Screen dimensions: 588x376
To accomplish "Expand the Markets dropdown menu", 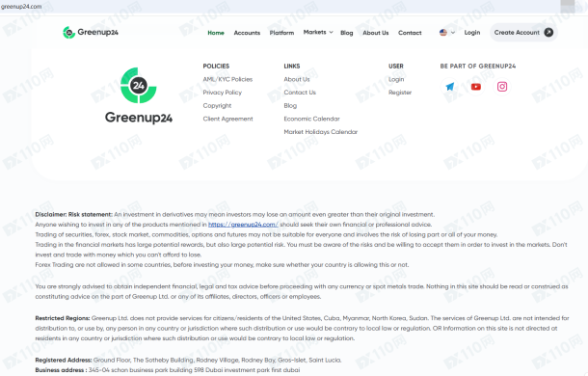I will pyautogui.click(x=318, y=32).
